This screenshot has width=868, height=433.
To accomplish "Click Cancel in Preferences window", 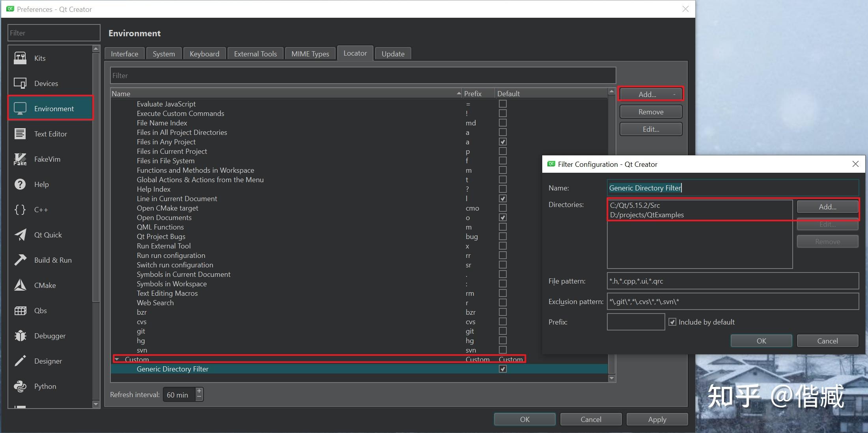I will pyautogui.click(x=591, y=419).
